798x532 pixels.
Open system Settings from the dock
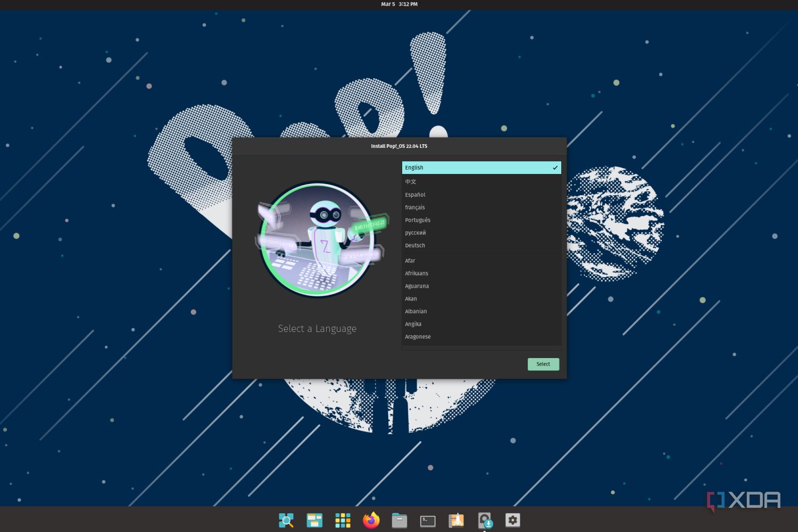pyautogui.click(x=512, y=520)
